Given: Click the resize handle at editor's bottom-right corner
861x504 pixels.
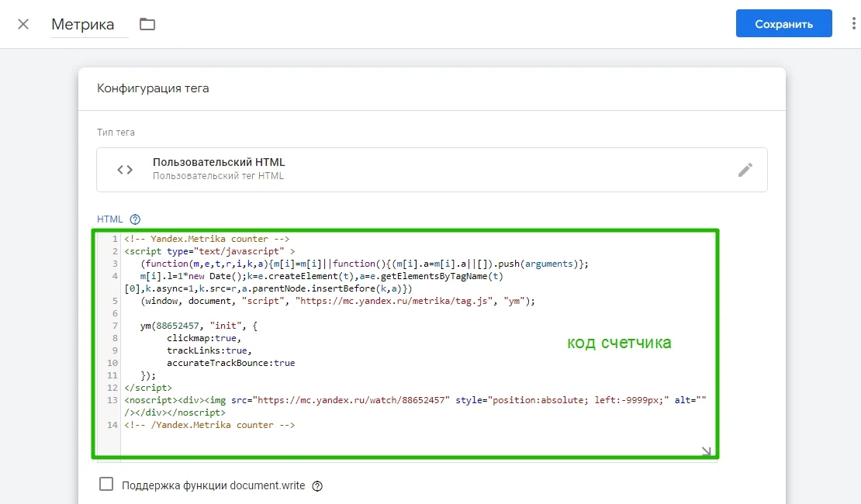Looking at the screenshot, I should click(706, 450).
